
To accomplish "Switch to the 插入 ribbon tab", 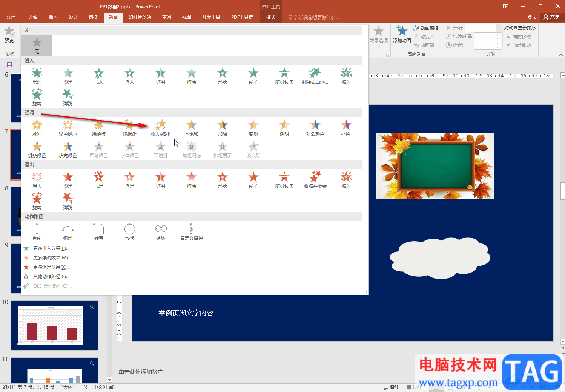I will pos(53,17).
